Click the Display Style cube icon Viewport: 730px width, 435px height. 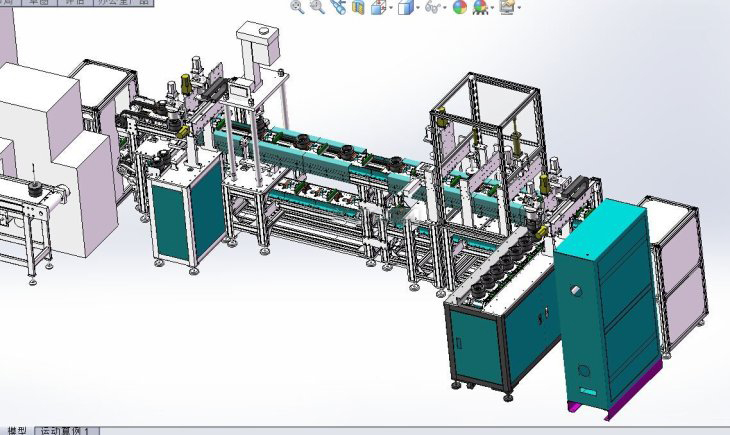pos(404,7)
